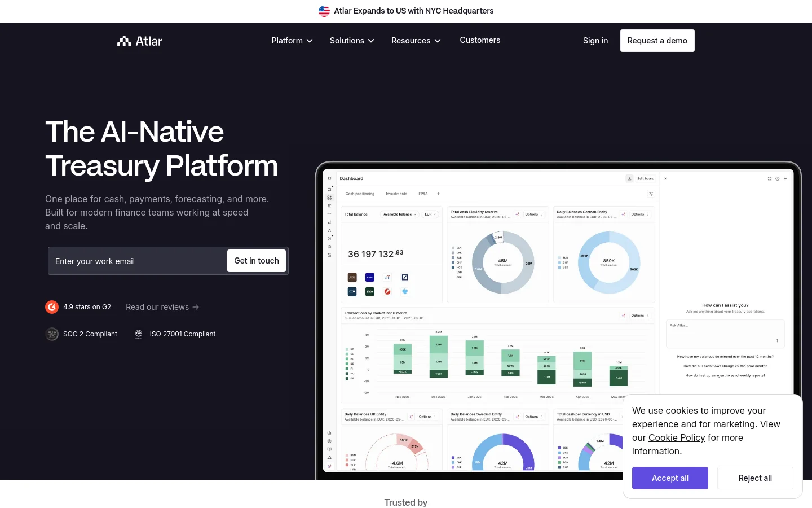
Task: Click the bank building sidebar icon
Action: [x=329, y=205]
